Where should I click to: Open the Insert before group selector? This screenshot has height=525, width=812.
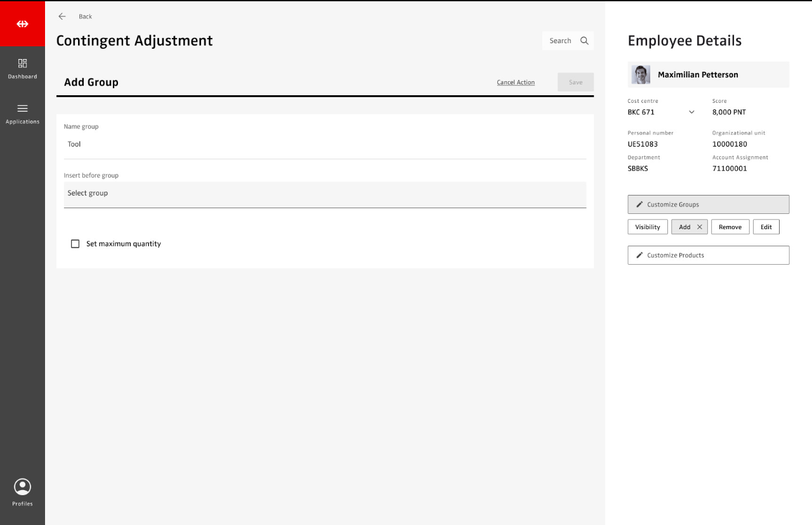(x=325, y=194)
